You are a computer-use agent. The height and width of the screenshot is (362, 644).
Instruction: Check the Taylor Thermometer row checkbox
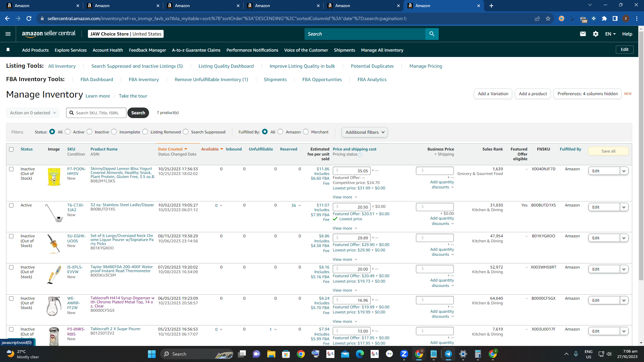(x=11, y=267)
